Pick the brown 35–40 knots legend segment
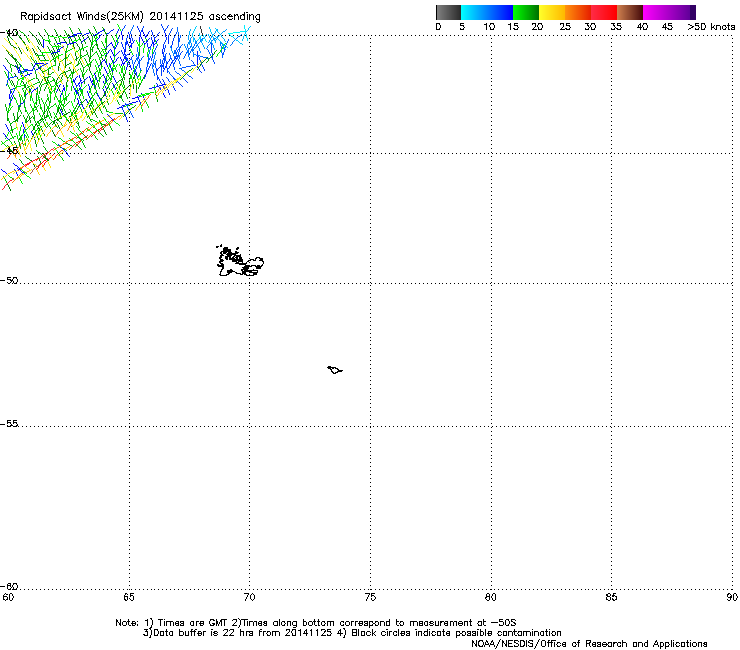The height and width of the screenshot is (650, 740). (x=630, y=12)
